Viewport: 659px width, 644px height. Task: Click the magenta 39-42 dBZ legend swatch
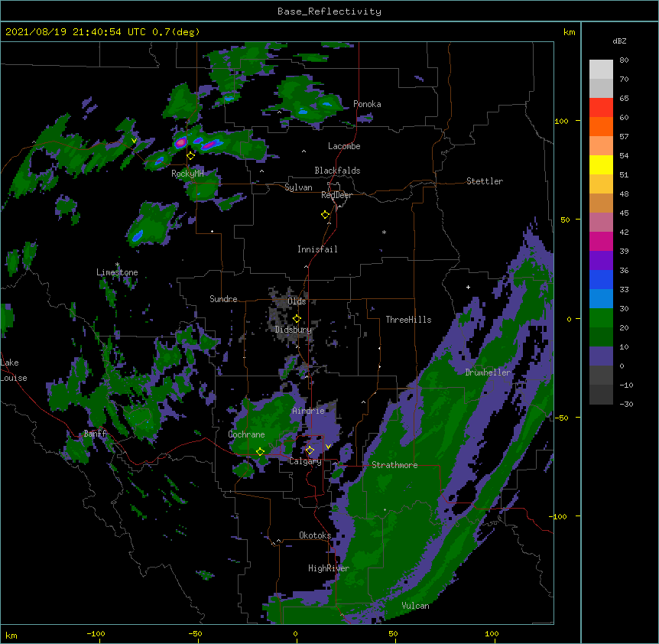[x=601, y=241]
